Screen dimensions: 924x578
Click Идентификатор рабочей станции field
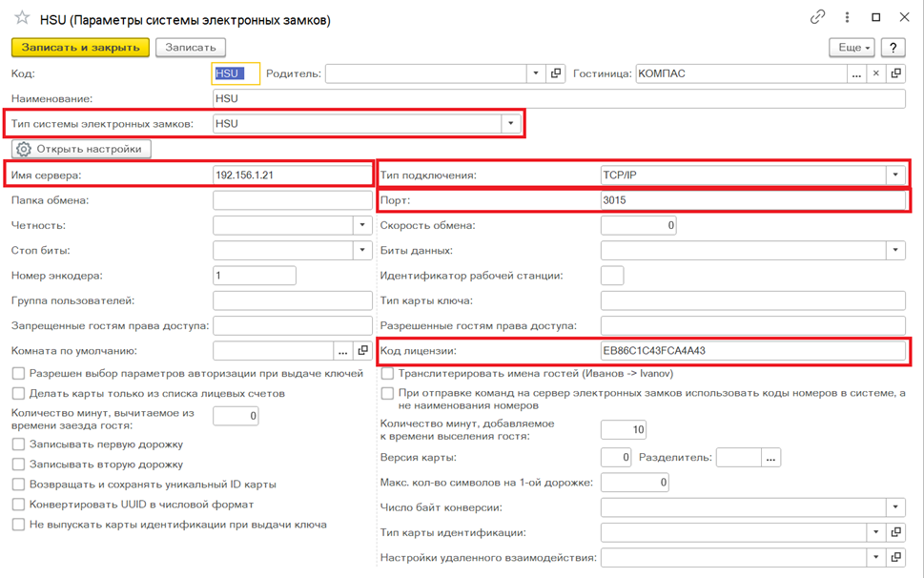pyautogui.click(x=611, y=275)
